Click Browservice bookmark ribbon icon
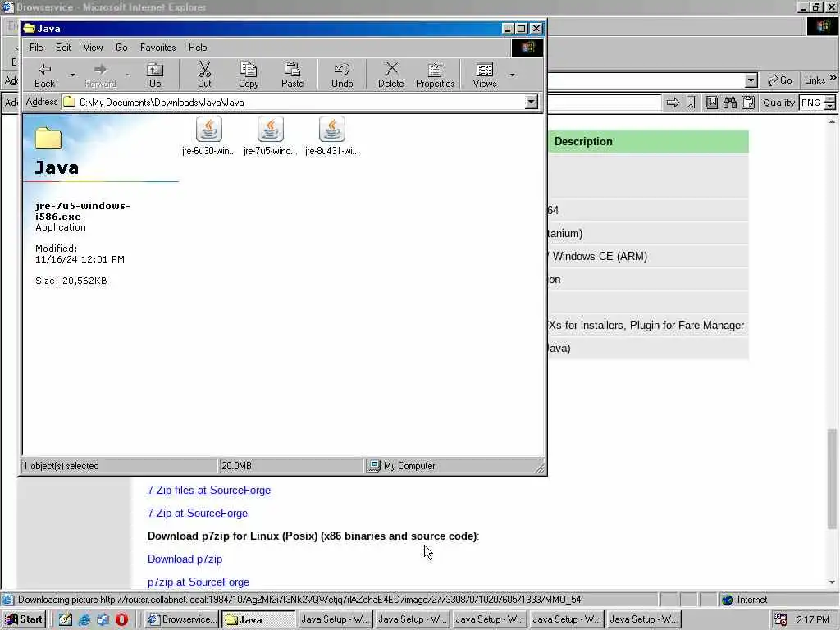This screenshot has height=630, width=840. tap(691, 103)
